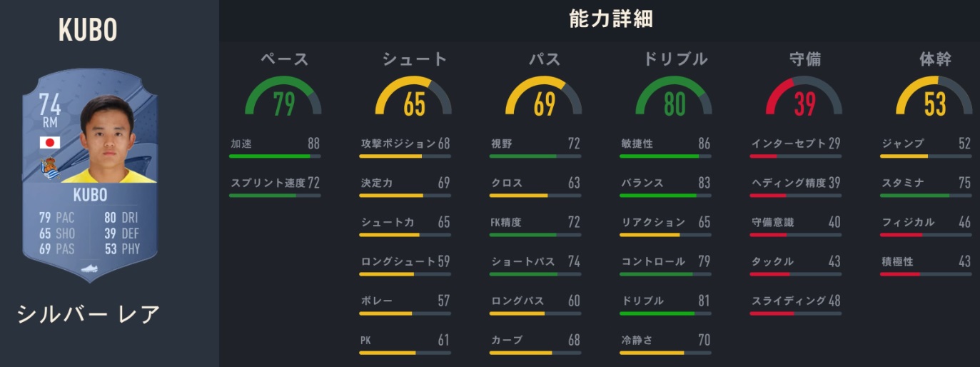Click the KUBO name heading above the card
The image size is (980, 367).
tap(89, 30)
